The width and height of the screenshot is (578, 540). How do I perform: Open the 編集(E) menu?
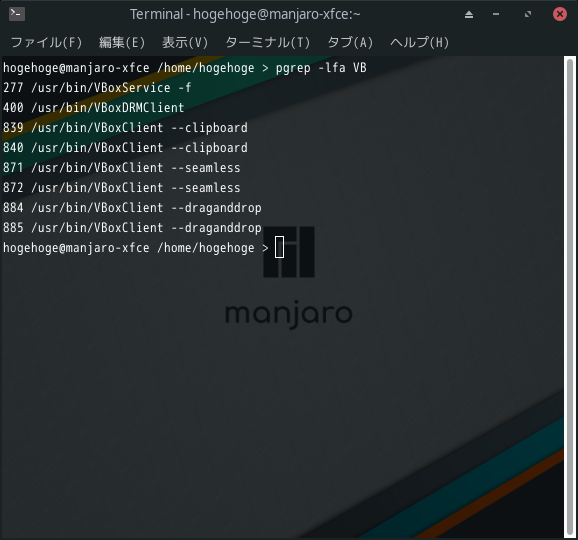pos(122,42)
